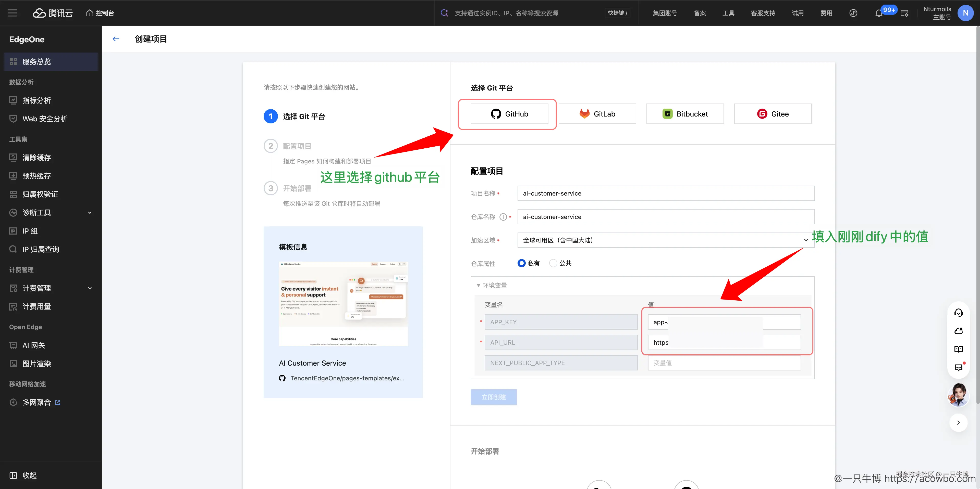Image resolution: width=980 pixels, height=489 pixels.
Task: Select GitLab as Git platform
Action: tap(597, 114)
